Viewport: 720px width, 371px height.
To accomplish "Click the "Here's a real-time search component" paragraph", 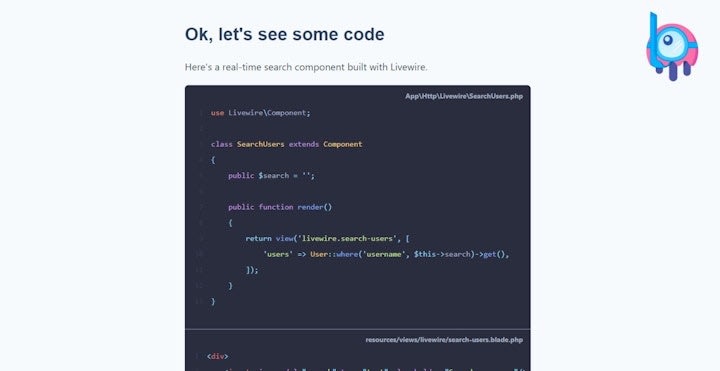I will click(x=306, y=67).
